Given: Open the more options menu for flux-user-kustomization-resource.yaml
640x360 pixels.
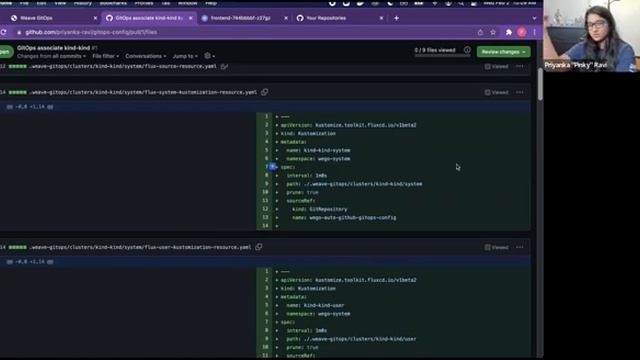Looking at the screenshot, I should coord(520,247).
